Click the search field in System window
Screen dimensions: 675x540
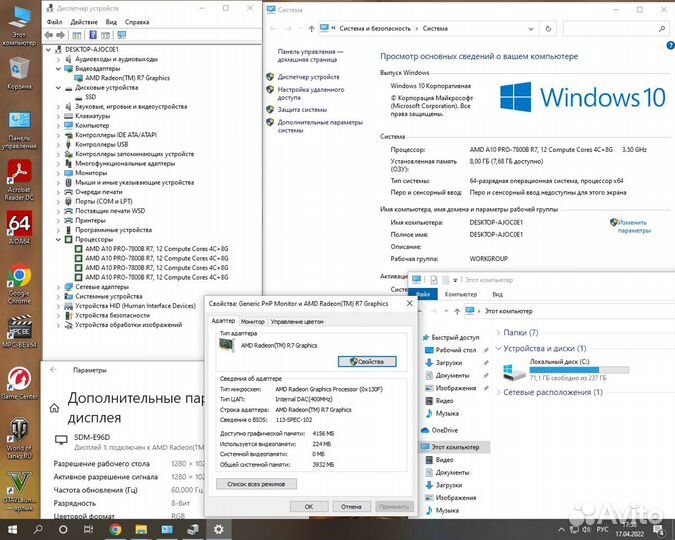615,29
